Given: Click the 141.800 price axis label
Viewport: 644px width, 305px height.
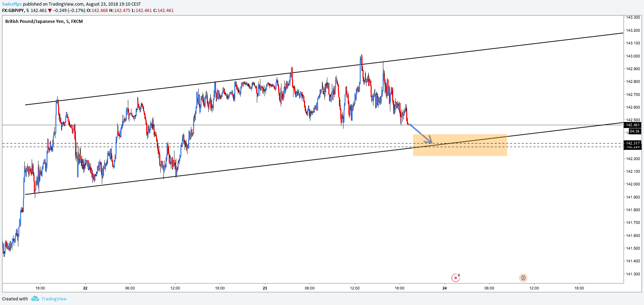Looking at the screenshot, I should (x=633, y=210).
